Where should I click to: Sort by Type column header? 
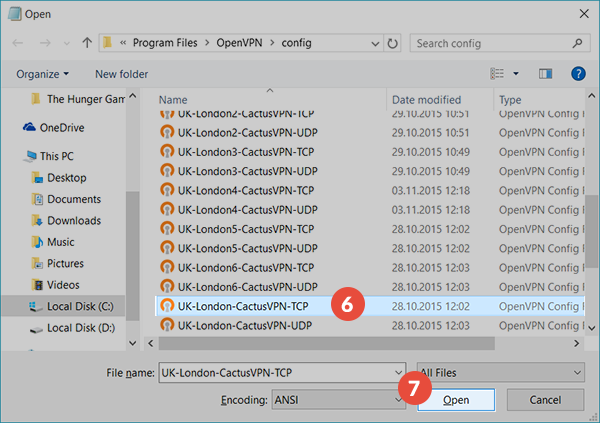(x=510, y=100)
